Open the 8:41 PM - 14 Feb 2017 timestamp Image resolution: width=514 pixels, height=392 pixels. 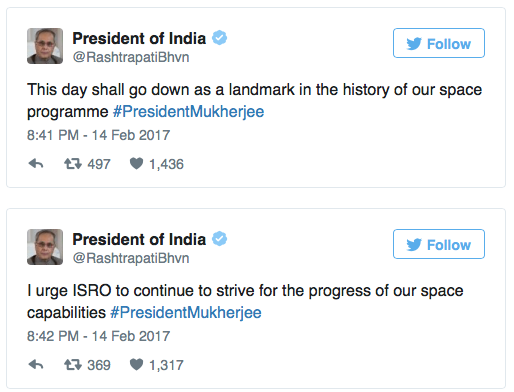click(x=98, y=135)
